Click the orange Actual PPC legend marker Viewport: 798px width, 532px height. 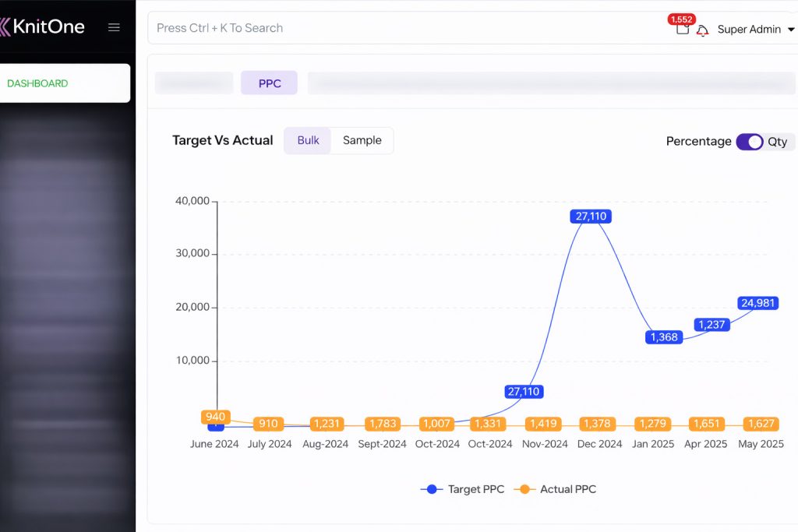click(x=524, y=489)
